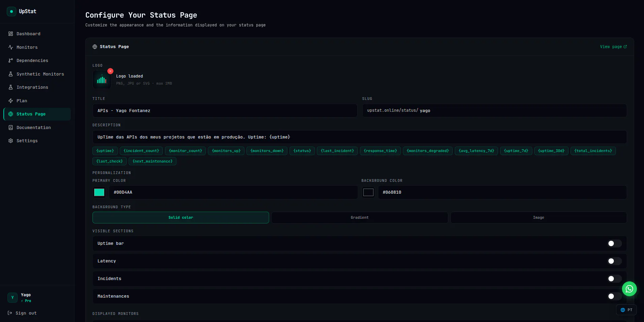
Task: Toggle the Incidents section switch
Action: pos(615,279)
